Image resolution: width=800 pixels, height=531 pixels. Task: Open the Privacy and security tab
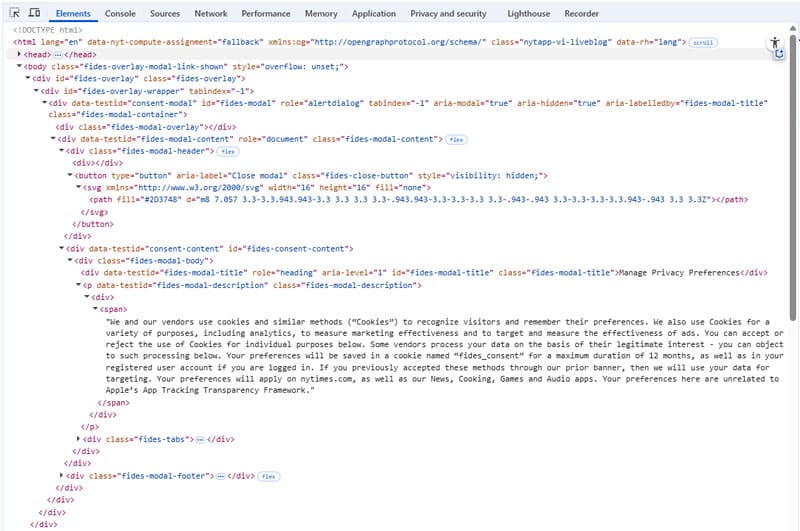448,14
